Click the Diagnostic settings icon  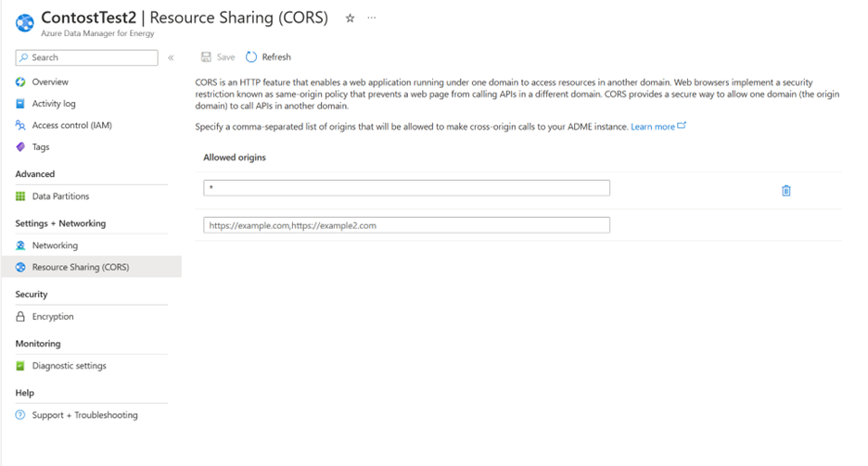[x=20, y=366]
